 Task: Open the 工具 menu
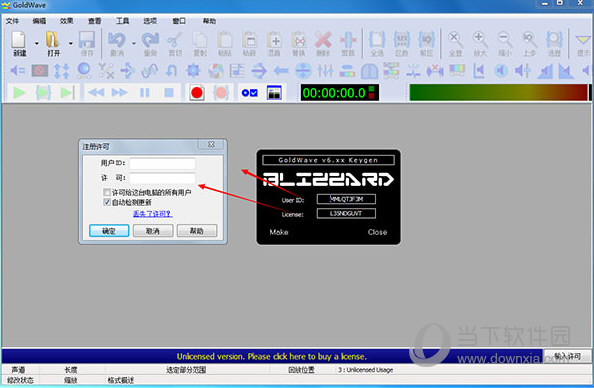(x=122, y=21)
